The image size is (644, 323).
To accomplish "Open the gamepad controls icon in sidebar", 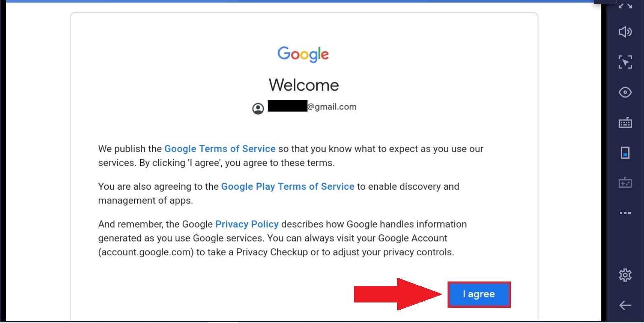I will (x=625, y=182).
